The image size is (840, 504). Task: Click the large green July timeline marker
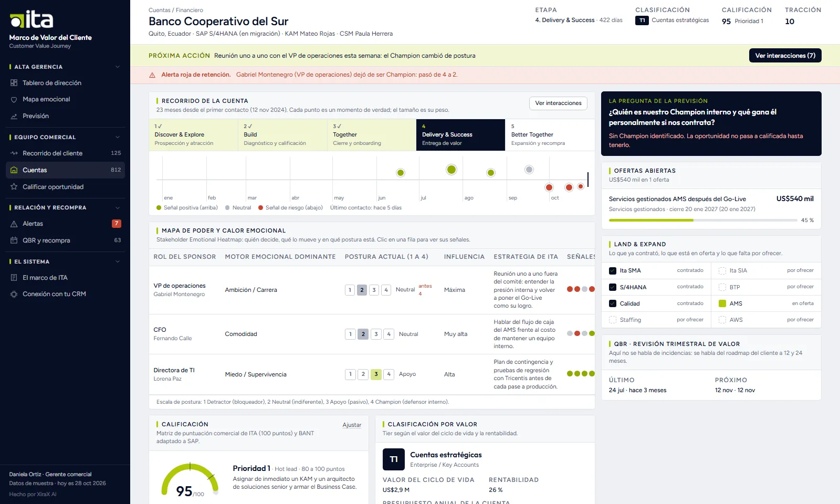[x=451, y=170]
